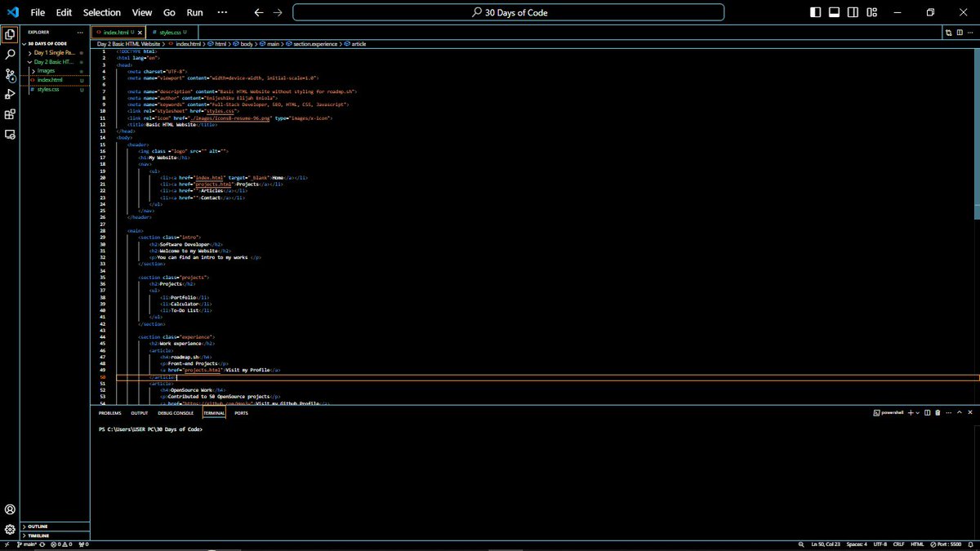Toggle primary side bar visibility
The height and width of the screenshot is (551, 980).
(816, 12)
